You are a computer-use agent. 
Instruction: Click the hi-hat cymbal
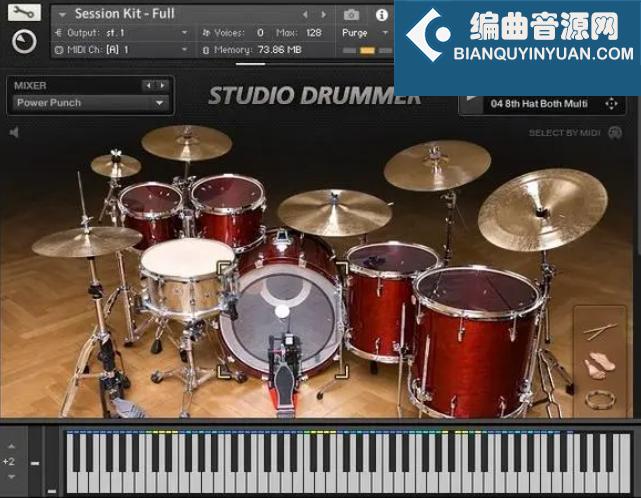click(87, 241)
